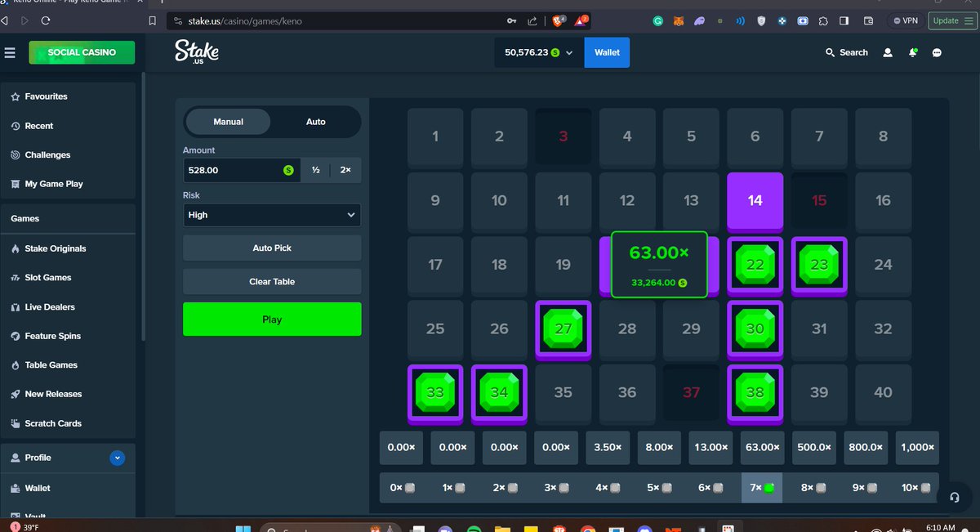Open the hamburger menu beside Social Casino
980x532 pixels.
click(x=10, y=53)
